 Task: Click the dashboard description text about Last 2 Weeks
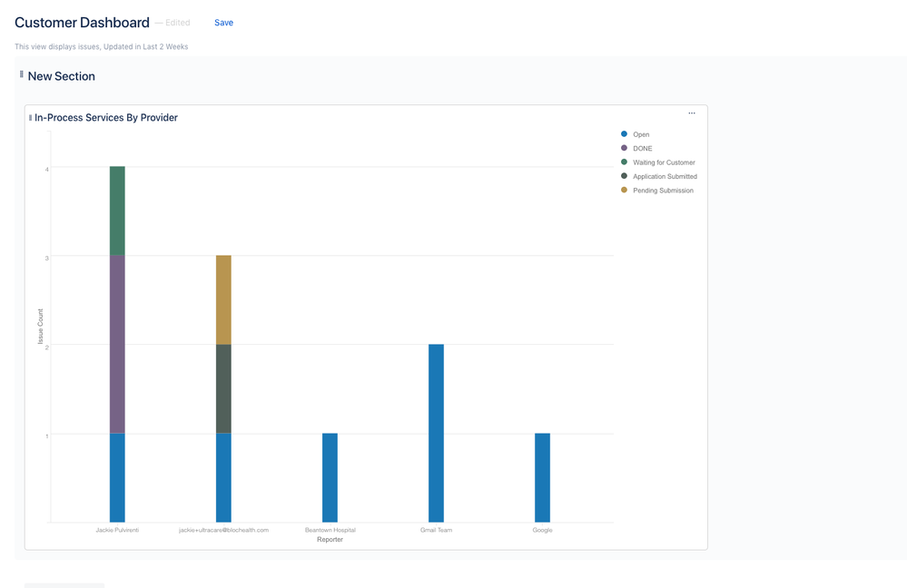101,47
